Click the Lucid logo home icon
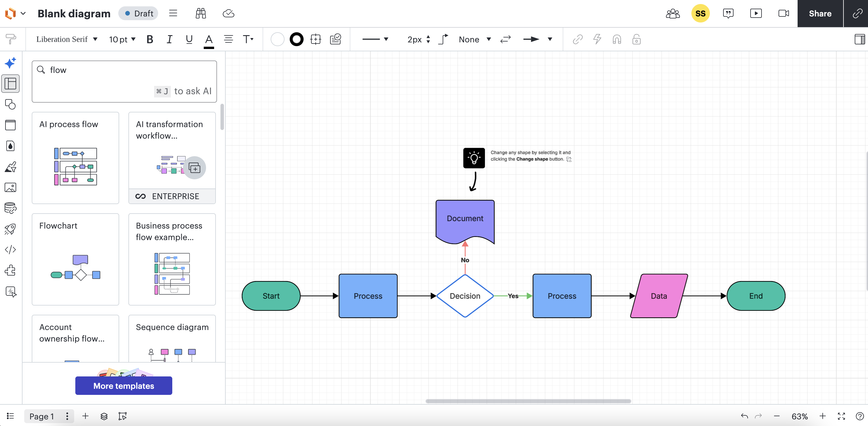The width and height of the screenshot is (868, 426). (10, 14)
